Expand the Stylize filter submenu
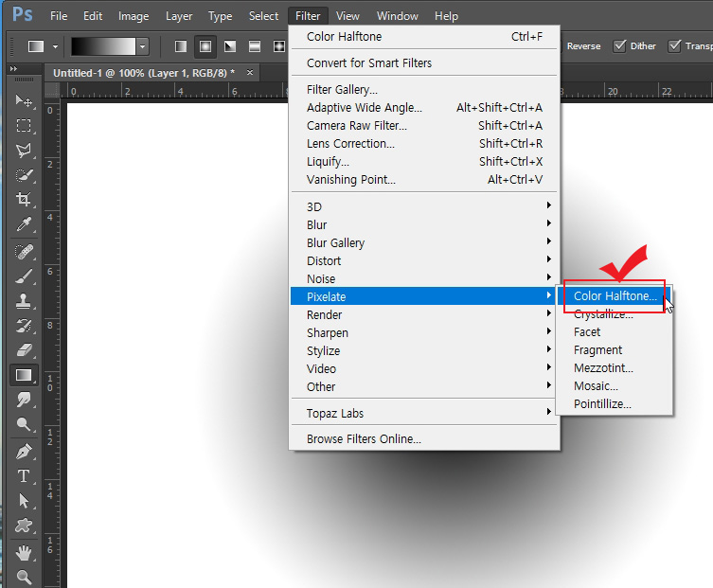This screenshot has width=713, height=588. 425,350
